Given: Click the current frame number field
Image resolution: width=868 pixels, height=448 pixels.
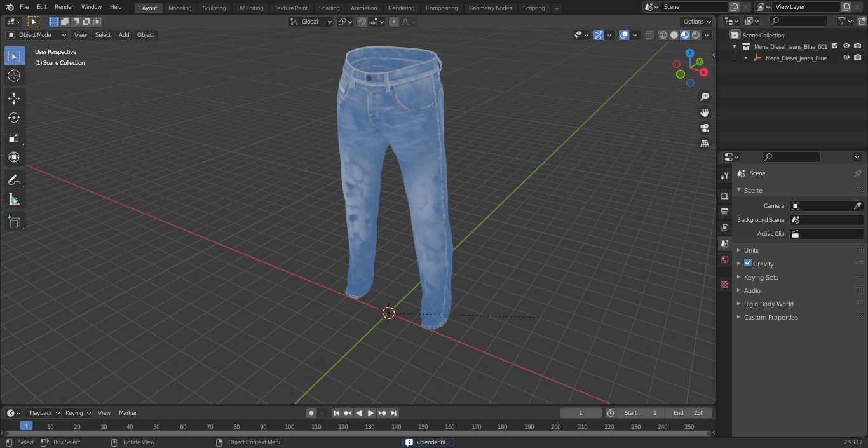Looking at the screenshot, I should 580,413.
